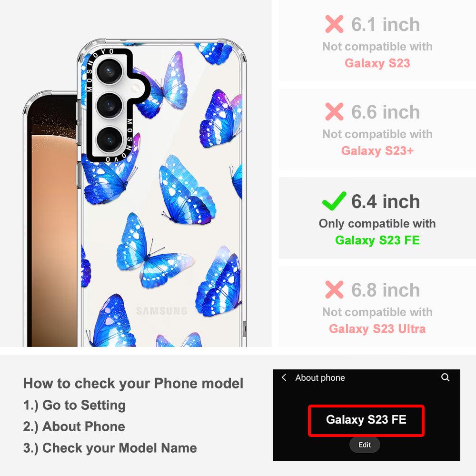The height and width of the screenshot is (476, 476).
Task: Select the Galaxy S23 FE compatibility card
Action: (x=377, y=218)
